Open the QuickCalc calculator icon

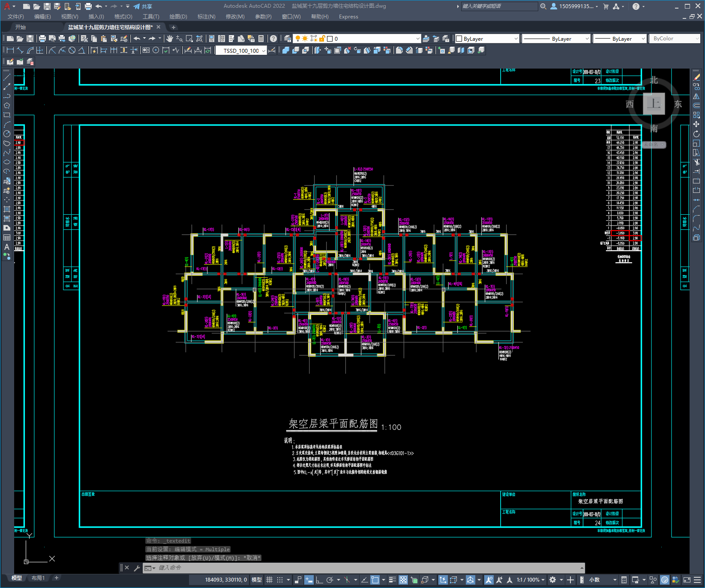261,39
